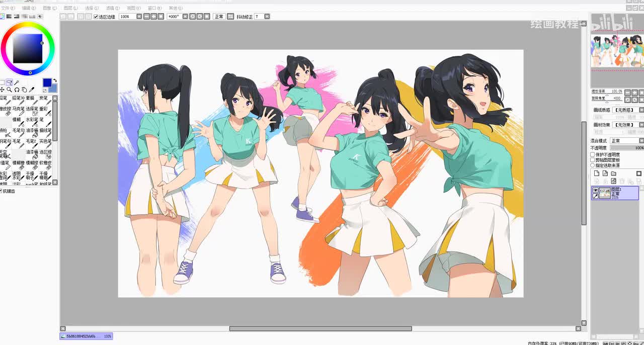The image size is (644, 345).
Task: Choose the 铅笔30 pencil brush
Action: click(18, 101)
